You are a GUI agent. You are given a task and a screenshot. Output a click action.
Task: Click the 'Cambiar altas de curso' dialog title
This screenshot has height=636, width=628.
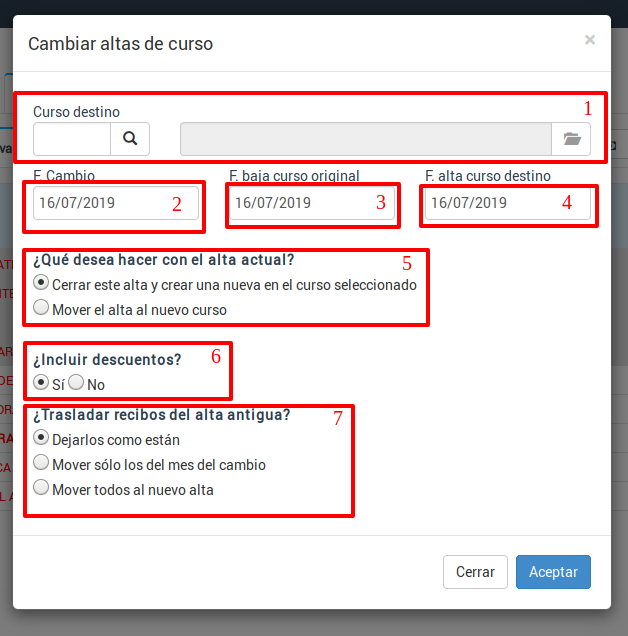pos(120,44)
